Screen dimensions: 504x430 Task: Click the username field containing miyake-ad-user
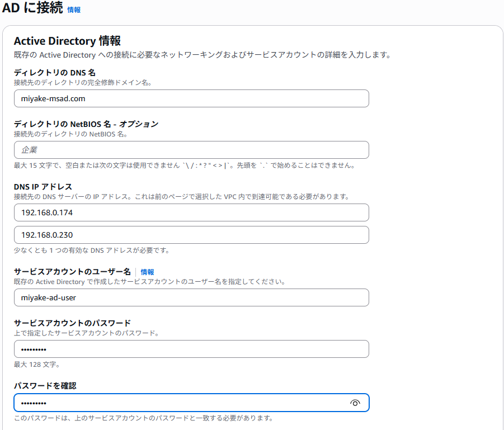pyautogui.click(x=191, y=297)
